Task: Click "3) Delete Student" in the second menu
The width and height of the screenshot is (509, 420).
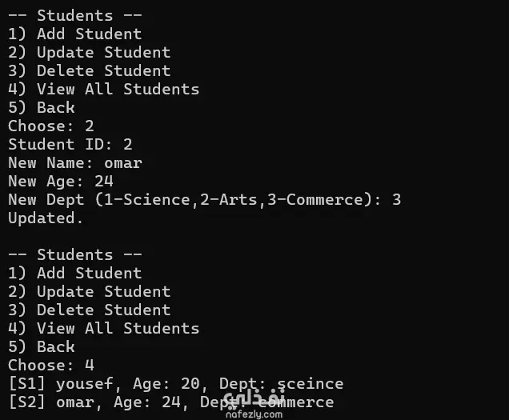Action: click(x=89, y=310)
